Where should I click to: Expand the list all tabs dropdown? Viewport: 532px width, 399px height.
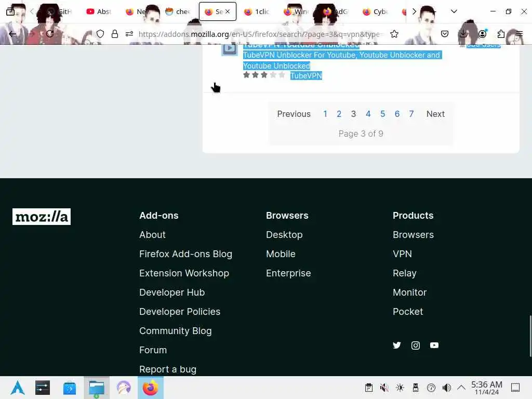(454, 11)
